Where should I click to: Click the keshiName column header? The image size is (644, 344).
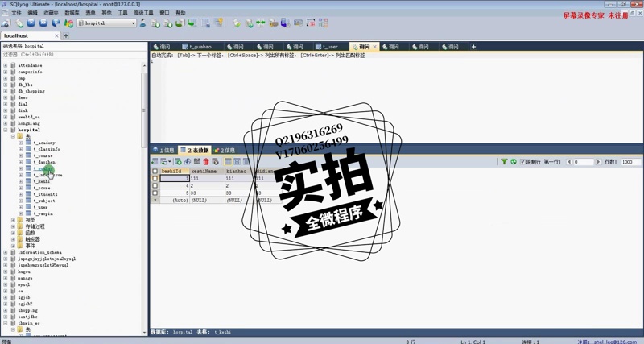(205, 171)
